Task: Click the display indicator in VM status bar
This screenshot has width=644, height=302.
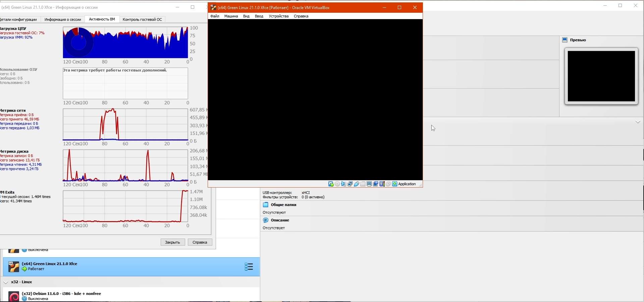Action: coord(369,184)
